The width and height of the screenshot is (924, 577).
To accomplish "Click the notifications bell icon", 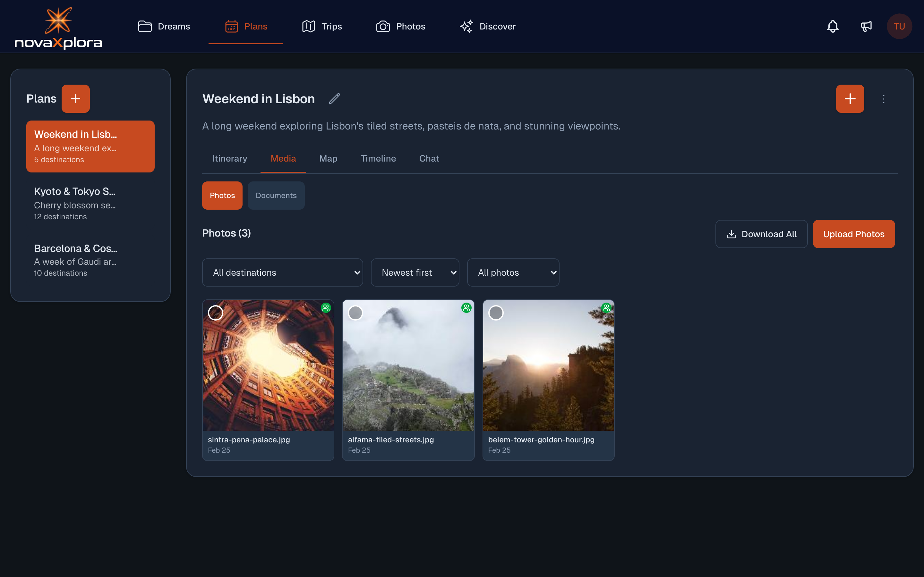I will (x=832, y=26).
